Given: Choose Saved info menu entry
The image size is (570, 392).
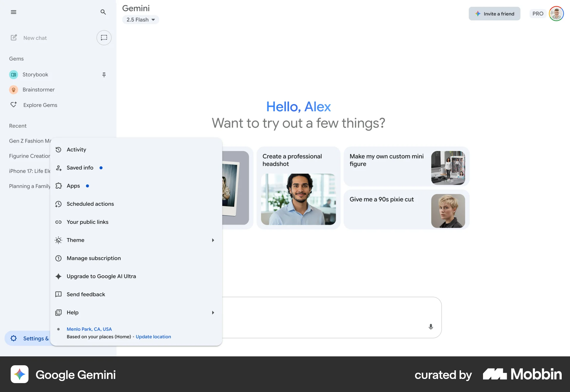Looking at the screenshot, I should click(x=80, y=168).
